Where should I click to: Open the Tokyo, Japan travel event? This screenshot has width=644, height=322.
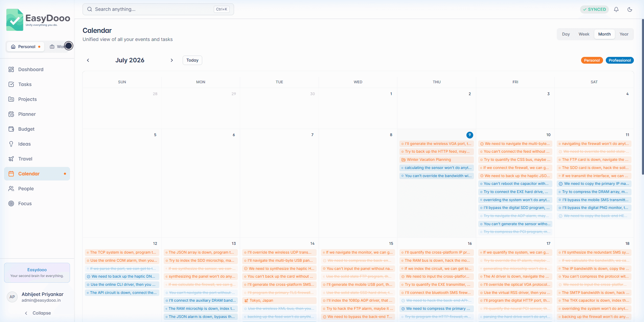tap(279, 301)
